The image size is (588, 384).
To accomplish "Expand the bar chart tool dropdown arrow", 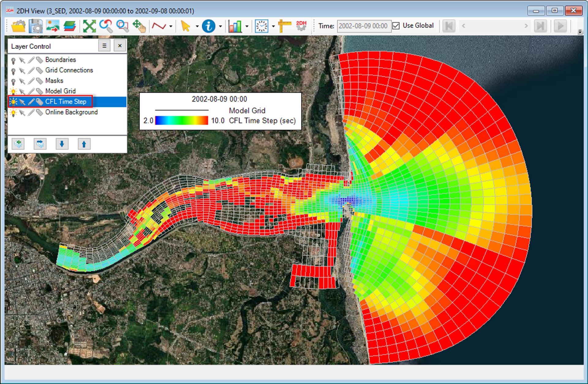I will coord(247,26).
